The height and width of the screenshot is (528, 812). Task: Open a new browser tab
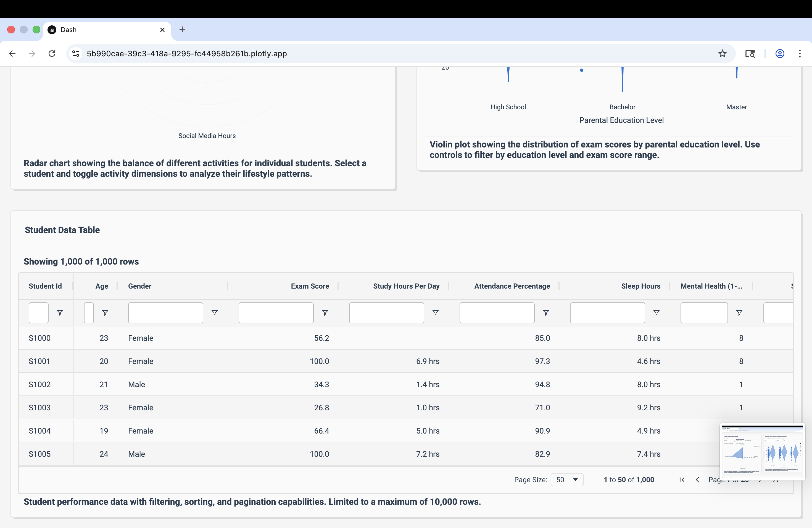(182, 30)
